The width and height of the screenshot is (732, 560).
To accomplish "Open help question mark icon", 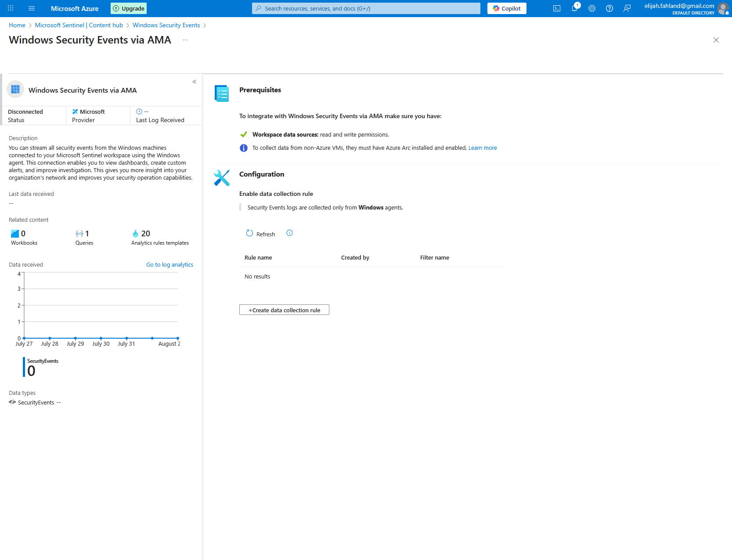I will coord(609,8).
